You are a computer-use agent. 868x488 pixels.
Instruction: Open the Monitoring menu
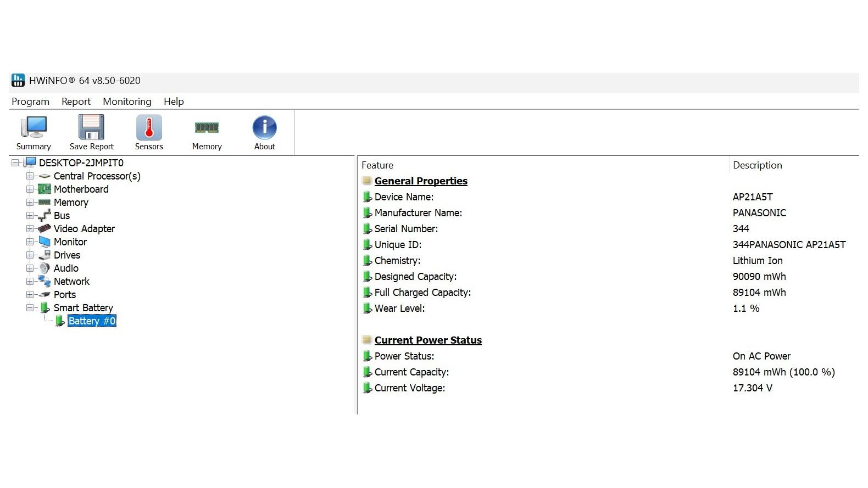pyautogui.click(x=127, y=102)
